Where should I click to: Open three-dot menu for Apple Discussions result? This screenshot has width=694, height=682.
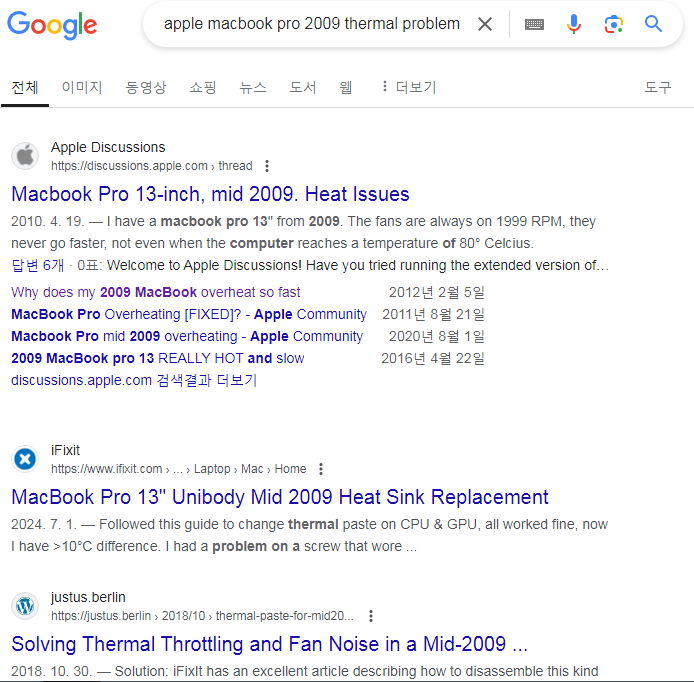266,166
